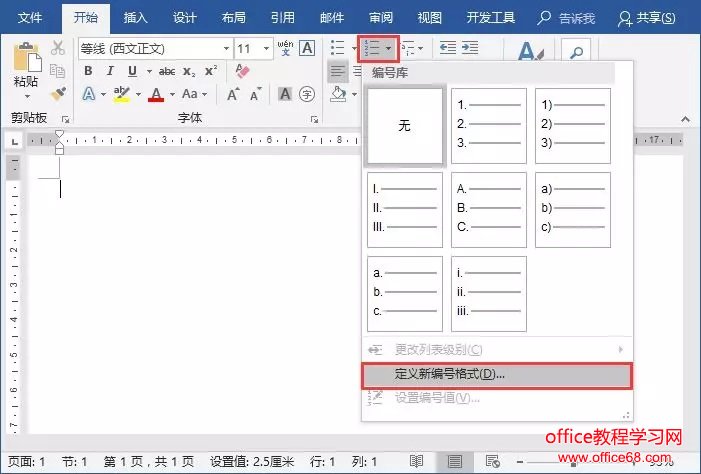Select the 无 numbering option

[x=405, y=126]
